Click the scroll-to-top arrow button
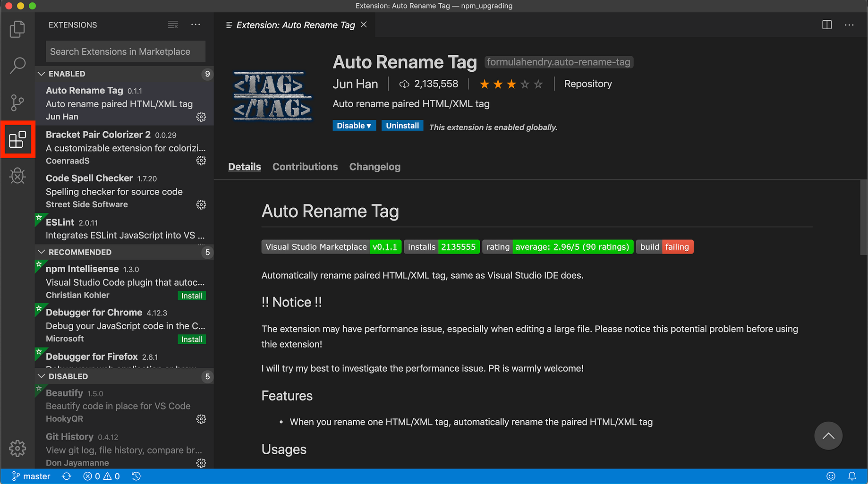The height and width of the screenshot is (484, 868). 828,436
